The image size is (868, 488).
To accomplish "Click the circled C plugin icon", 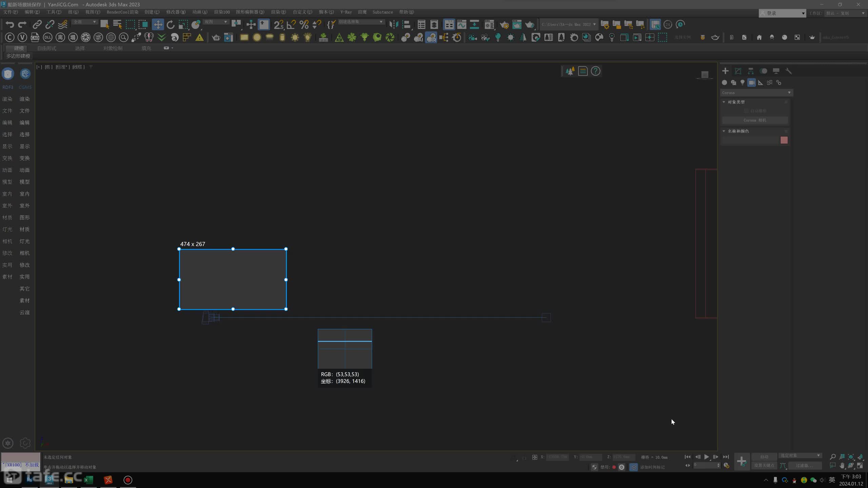I will pyautogui.click(x=9, y=37).
